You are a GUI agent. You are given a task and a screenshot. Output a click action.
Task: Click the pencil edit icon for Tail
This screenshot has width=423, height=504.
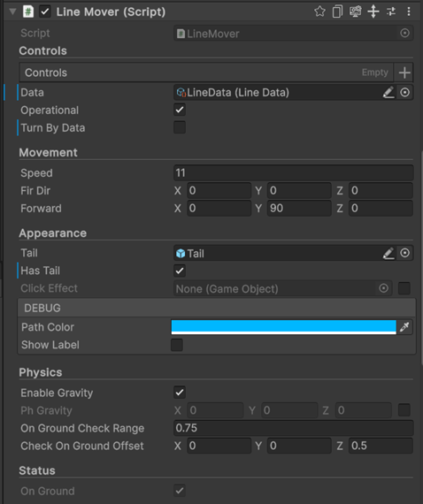click(x=388, y=253)
